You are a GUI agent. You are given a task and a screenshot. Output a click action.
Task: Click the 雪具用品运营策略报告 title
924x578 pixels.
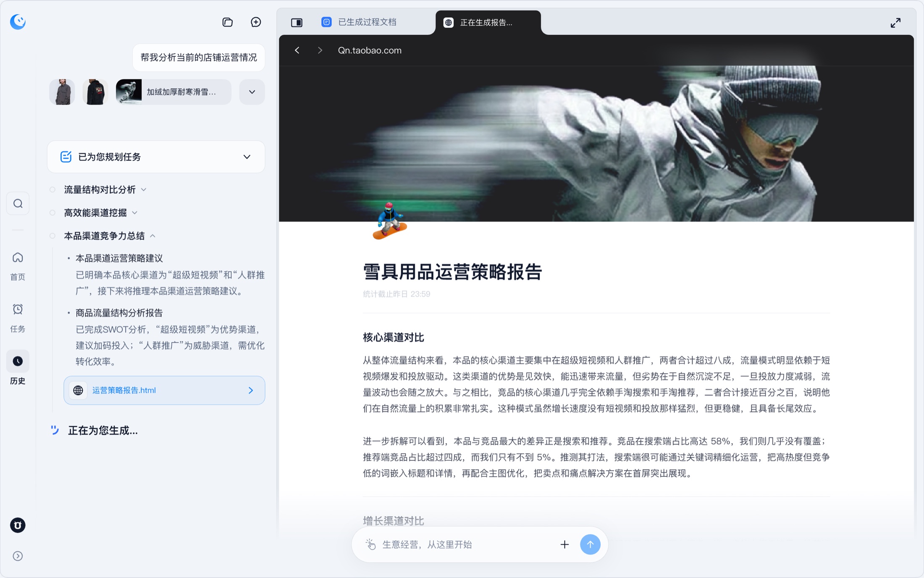point(452,272)
